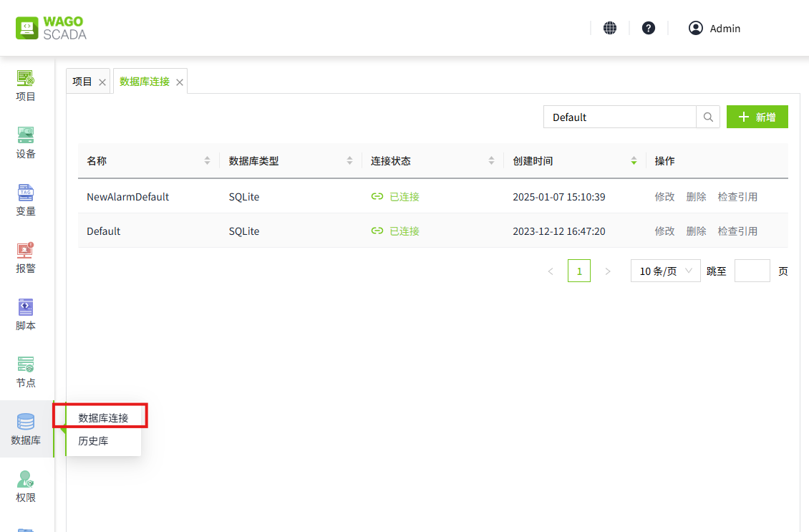Screen dimensions: 809x532
Task: Open the 脚本 script sidebar icon
Action: tap(26, 314)
